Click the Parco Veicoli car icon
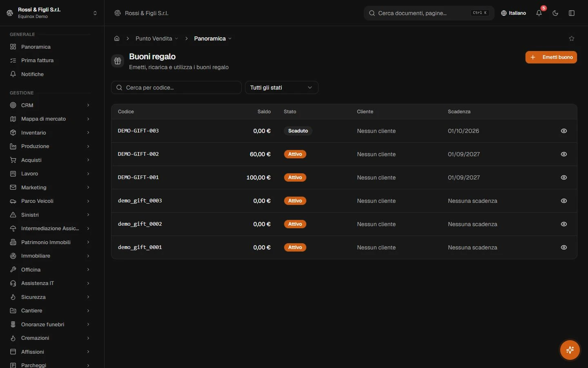 click(13, 201)
